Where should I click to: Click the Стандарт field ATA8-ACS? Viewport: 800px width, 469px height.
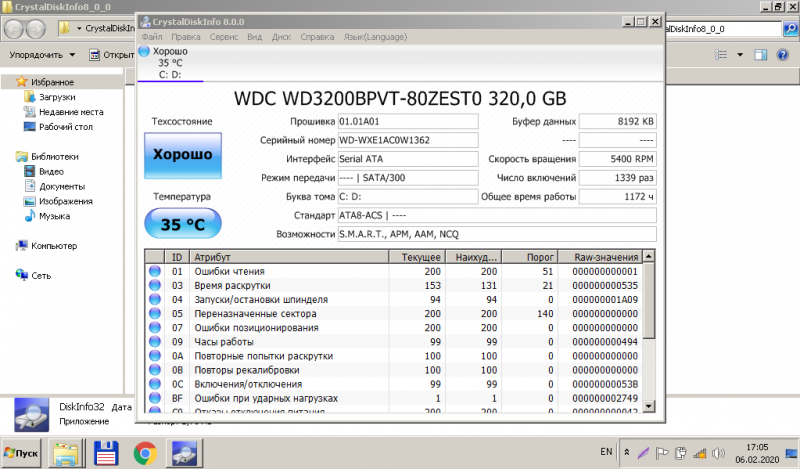click(497, 215)
